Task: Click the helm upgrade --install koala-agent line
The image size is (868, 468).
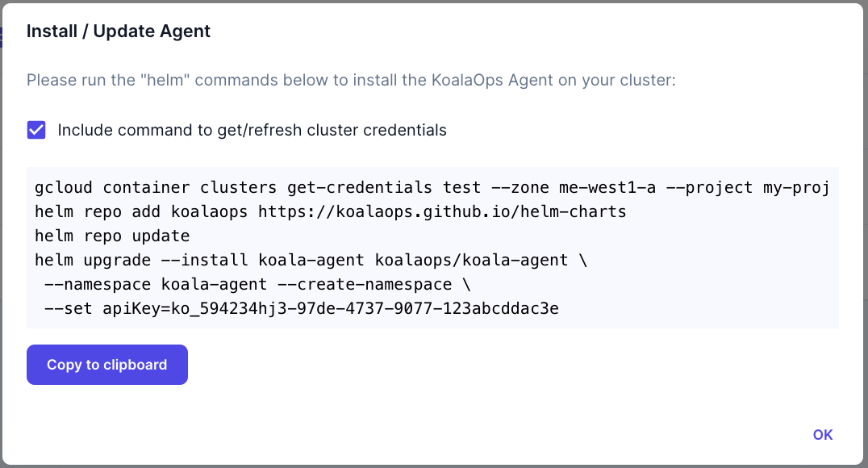Action: tap(311, 260)
